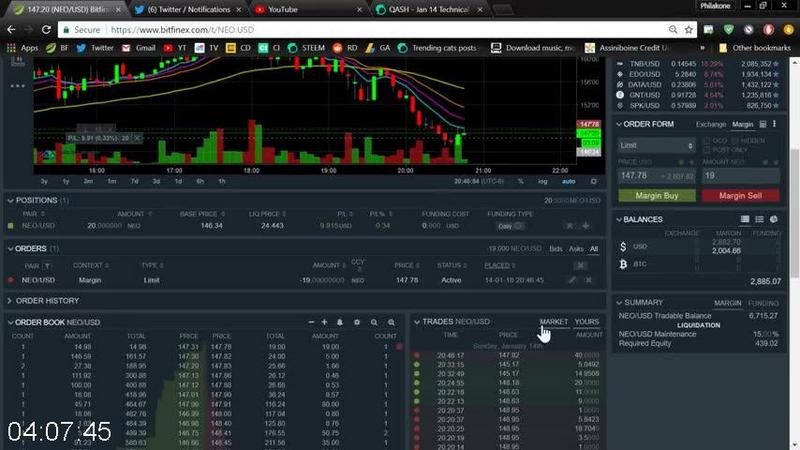Screen dimensions: 800x450
Task: Click the Margin Buy button
Action: [x=657, y=195]
